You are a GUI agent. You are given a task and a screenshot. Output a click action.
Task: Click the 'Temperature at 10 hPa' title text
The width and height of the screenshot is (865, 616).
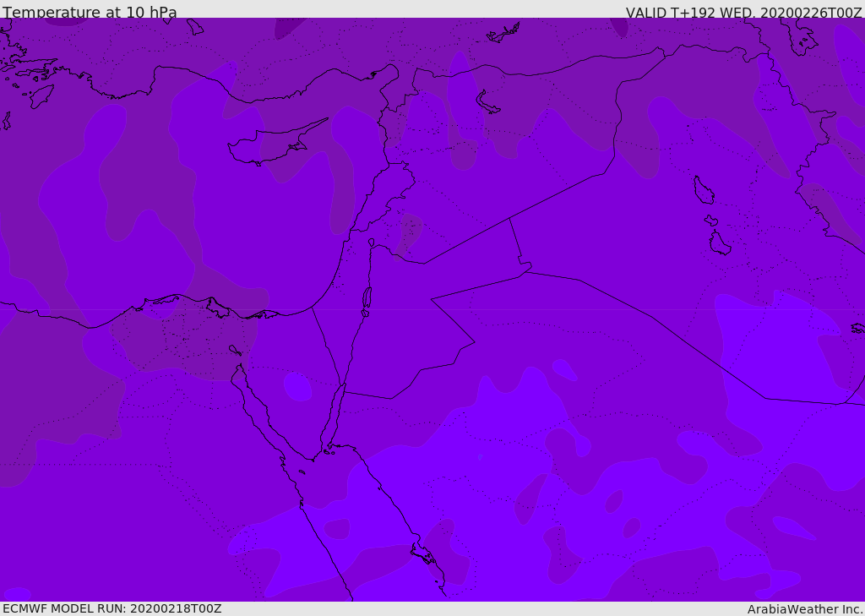tap(90, 12)
